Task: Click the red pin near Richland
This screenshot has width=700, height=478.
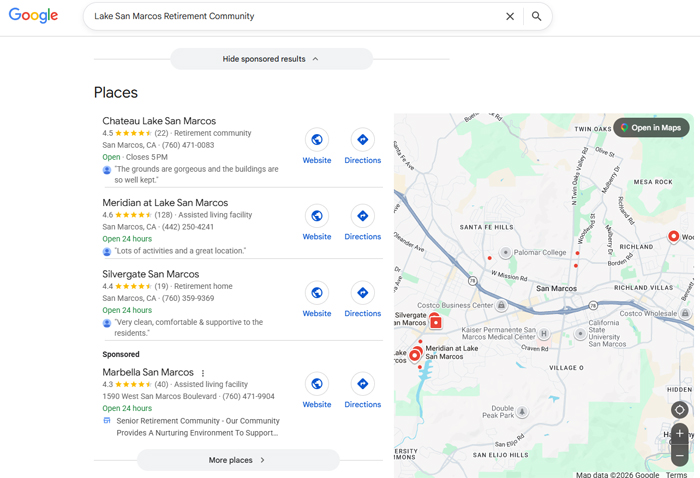Action: click(674, 236)
